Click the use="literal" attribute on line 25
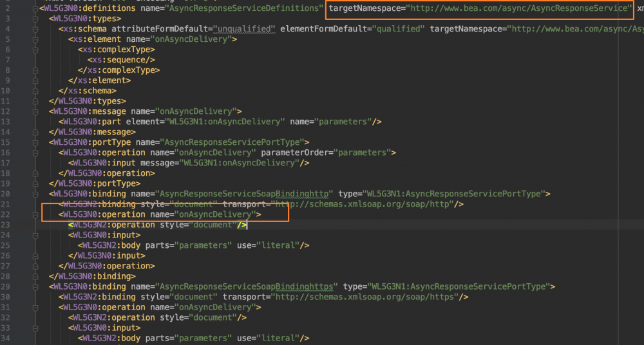 (268, 245)
